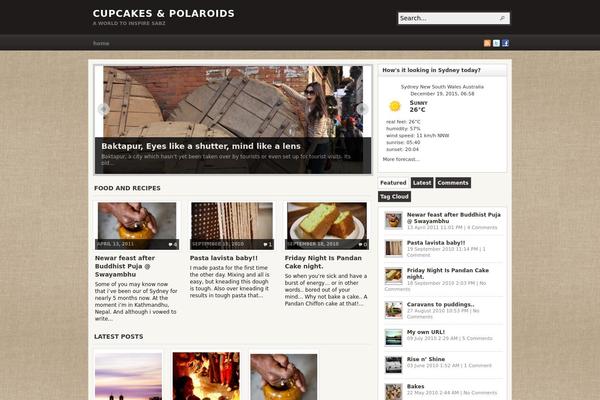Click the search magnifier icon
Image resolution: width=600 pixels, height=400 pixels.
[x=502, y=18]
